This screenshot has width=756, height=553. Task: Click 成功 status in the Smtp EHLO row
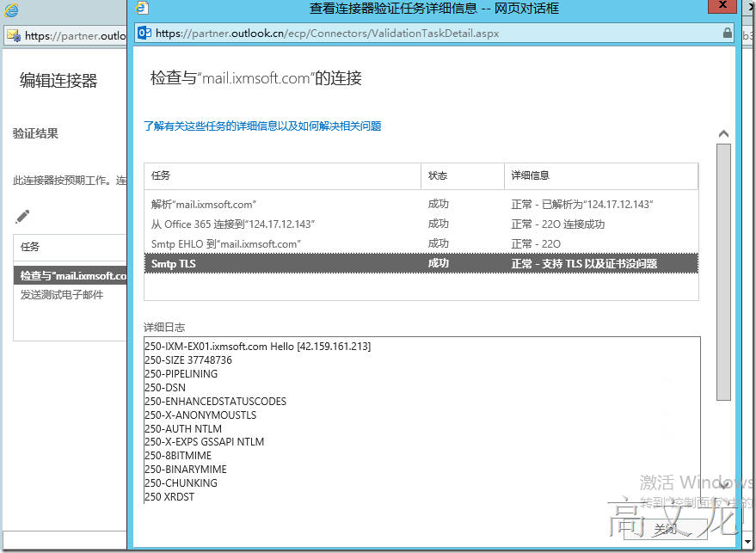coord(439,243)
